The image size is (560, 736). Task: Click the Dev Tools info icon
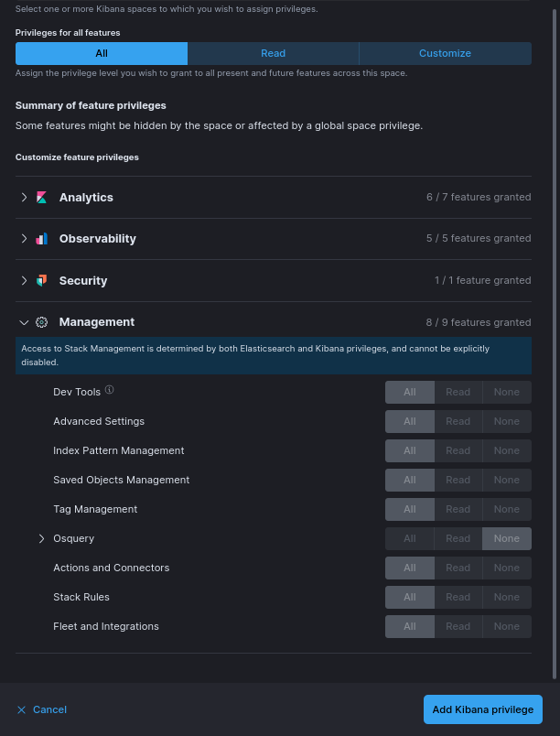coord(109,390)
